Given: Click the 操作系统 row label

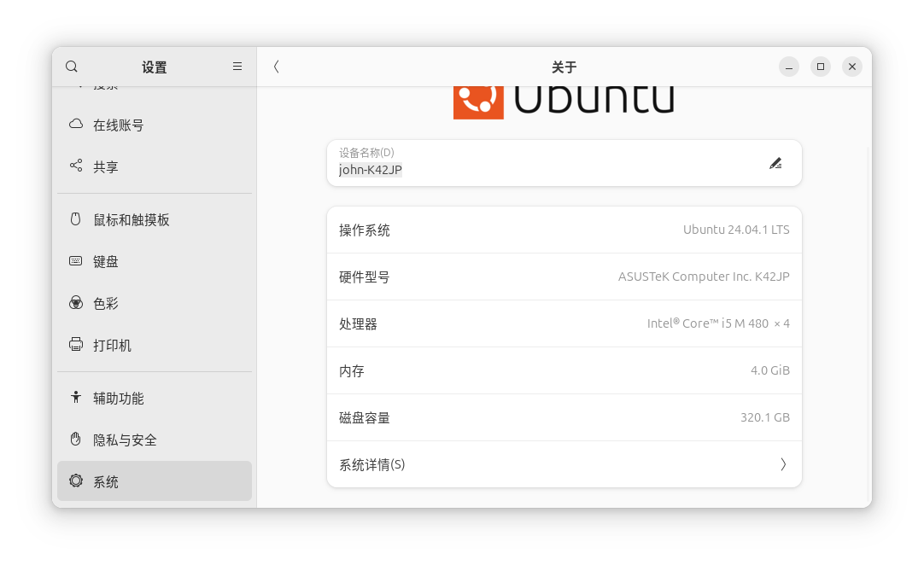Looking at the screenshot, I should click(x=364, y=230).
